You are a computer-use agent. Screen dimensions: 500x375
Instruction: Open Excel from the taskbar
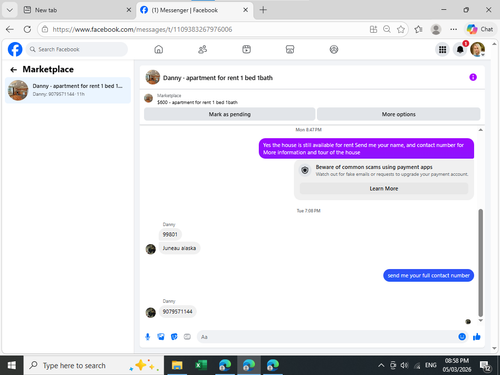click(x=201, y=365)
